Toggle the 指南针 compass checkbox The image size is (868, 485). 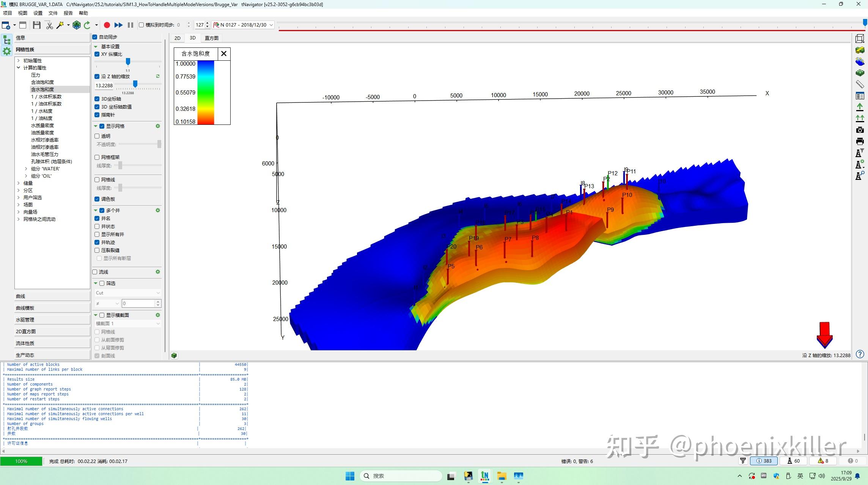(97, 115)
